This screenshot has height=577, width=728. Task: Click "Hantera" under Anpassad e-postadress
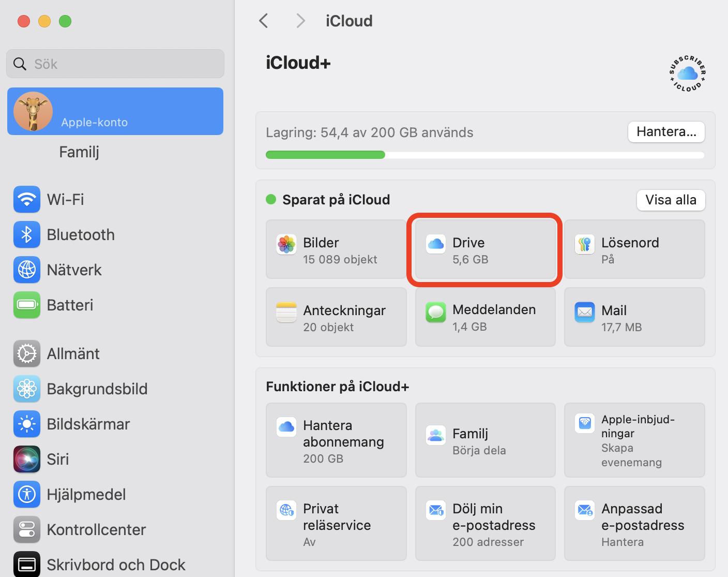pos(623,542)
